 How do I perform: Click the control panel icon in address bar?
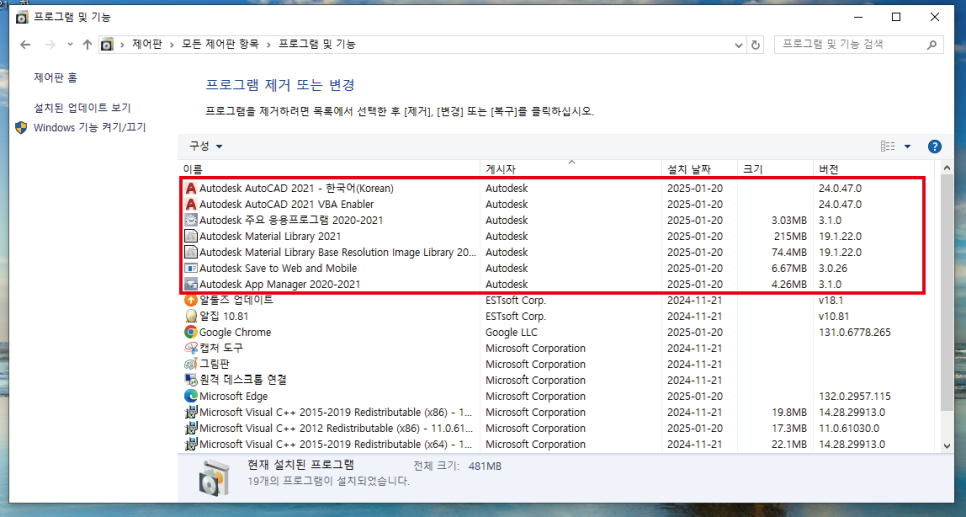click(107, 44)
